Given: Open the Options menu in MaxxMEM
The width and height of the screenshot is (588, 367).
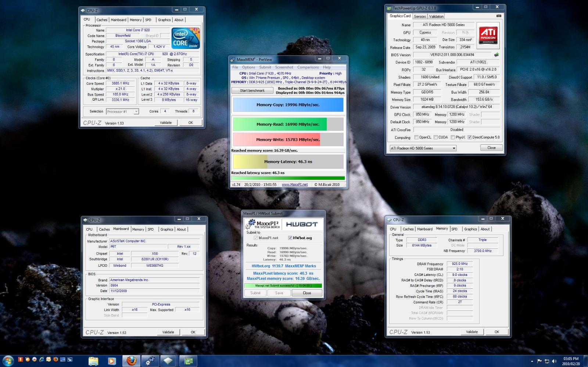Looking at the screenshot, I should point(248,67).
